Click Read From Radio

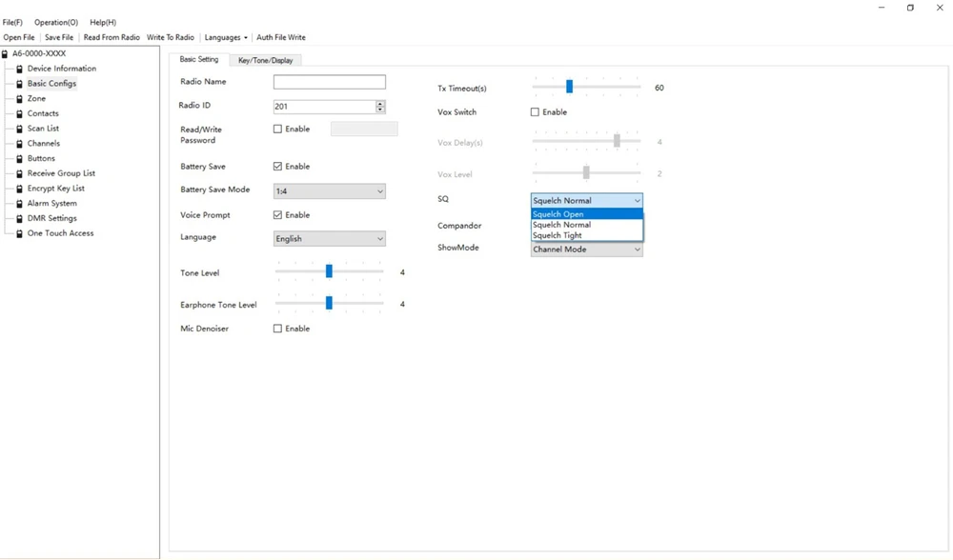[x=112, y=38]
